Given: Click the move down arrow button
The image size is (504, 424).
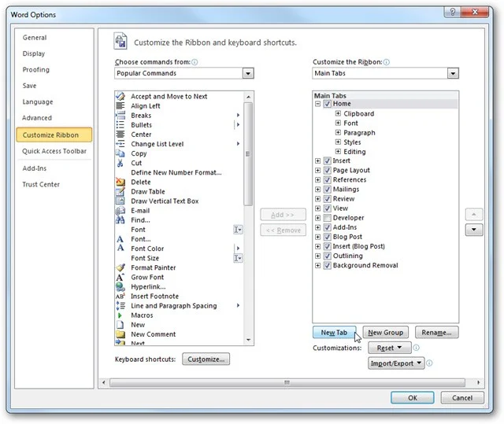Looking at the screenshot, I should point(474,230).
